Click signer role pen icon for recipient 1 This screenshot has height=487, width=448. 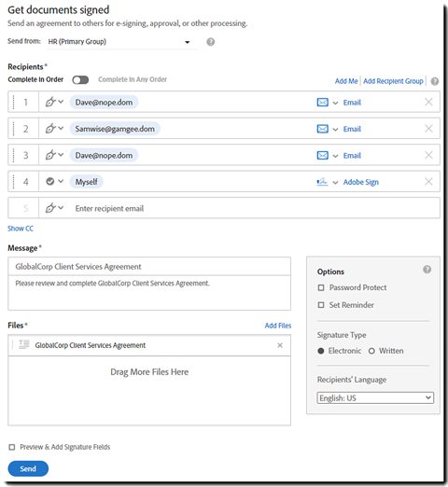[50, 102]
